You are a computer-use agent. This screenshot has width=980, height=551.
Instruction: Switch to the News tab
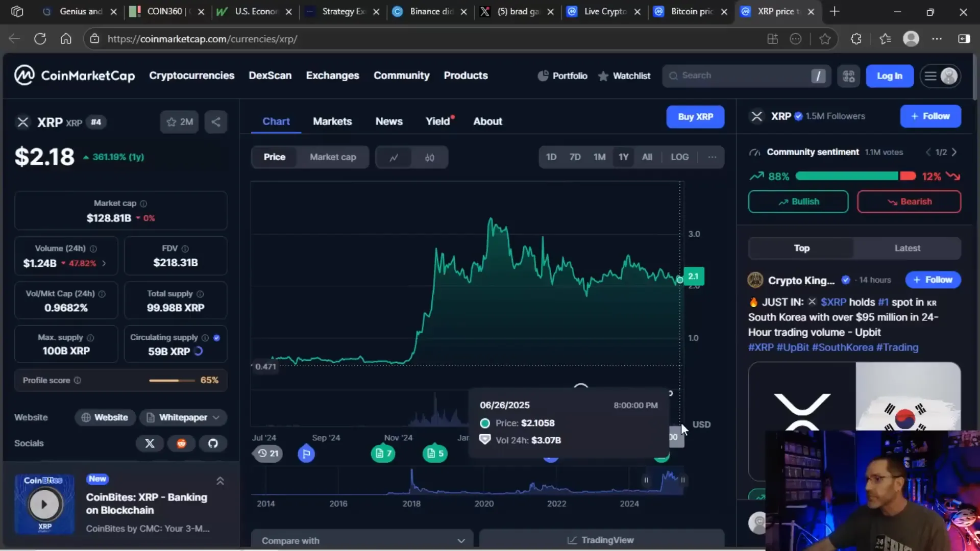(x=389, y=121)
